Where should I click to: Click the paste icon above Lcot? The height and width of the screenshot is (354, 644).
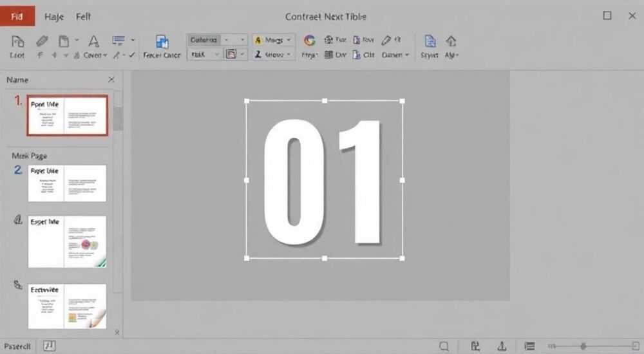tap(17, 41)
